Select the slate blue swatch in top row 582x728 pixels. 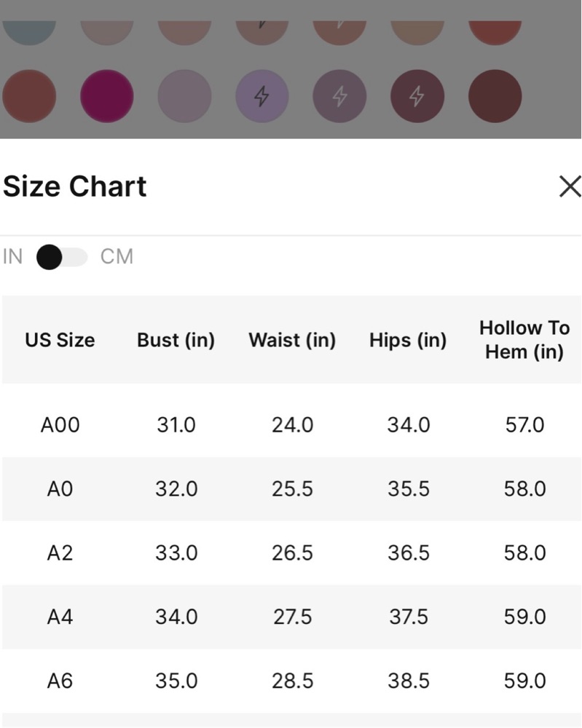pos(29,33)
